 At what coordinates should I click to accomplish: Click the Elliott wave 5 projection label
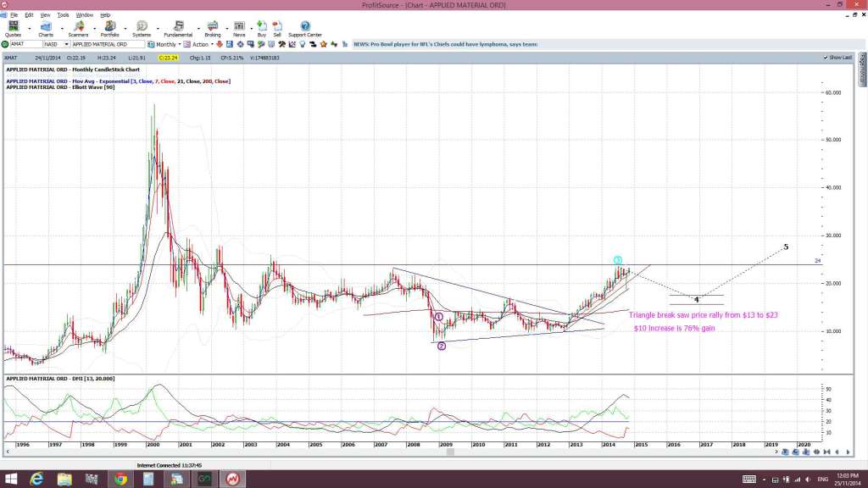coord(786,247)
